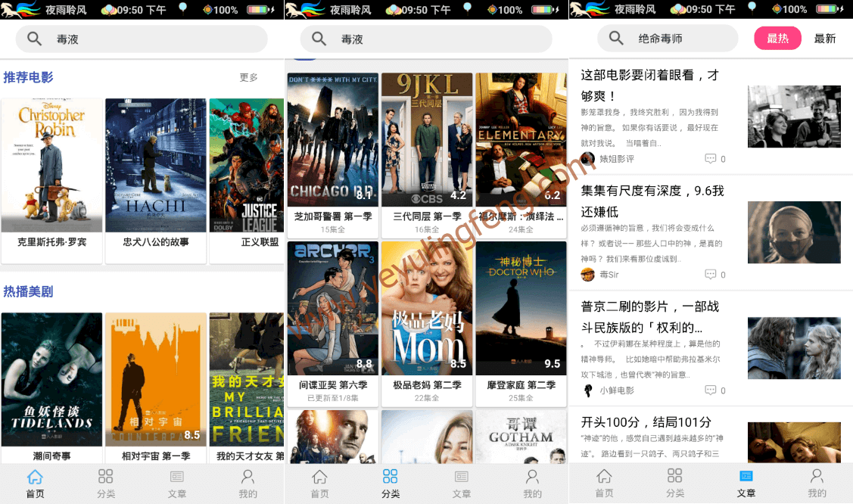Viewport: 853px width, 504px height.
Task: Open 相对宇宙 第一季 poster
Action: (156, 379)
